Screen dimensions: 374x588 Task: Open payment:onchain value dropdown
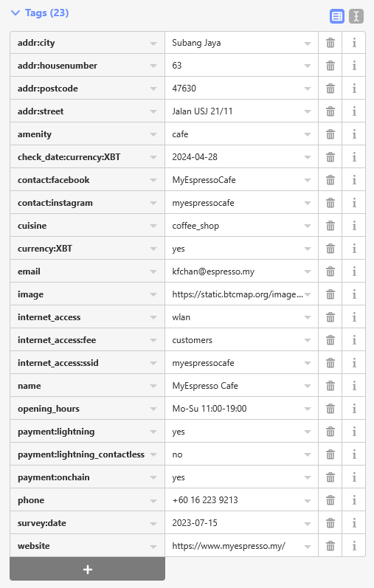point(308,478)
